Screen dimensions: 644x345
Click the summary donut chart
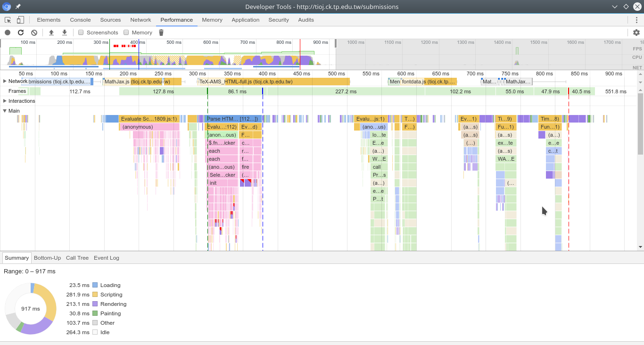(31, 309)
